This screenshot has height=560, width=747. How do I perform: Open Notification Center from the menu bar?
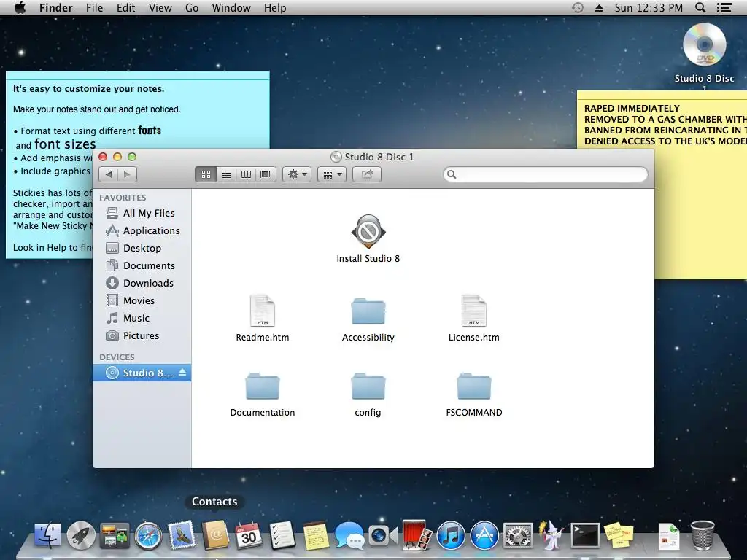[x=724, y=7]
